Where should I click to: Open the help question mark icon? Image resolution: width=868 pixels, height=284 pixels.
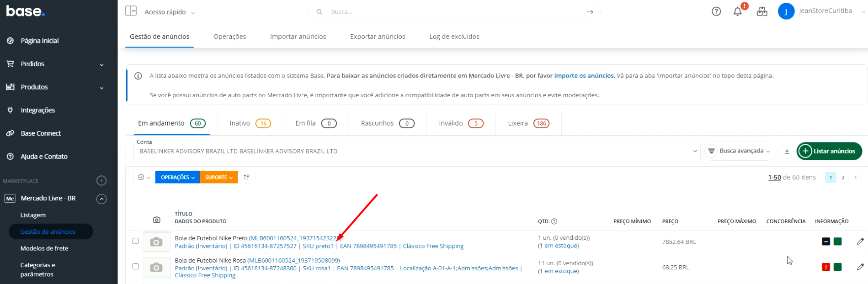click(x=716, y=12)
